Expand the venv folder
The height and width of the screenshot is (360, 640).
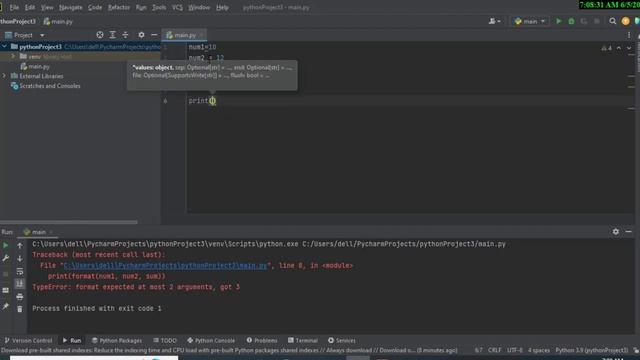[13, 56]
